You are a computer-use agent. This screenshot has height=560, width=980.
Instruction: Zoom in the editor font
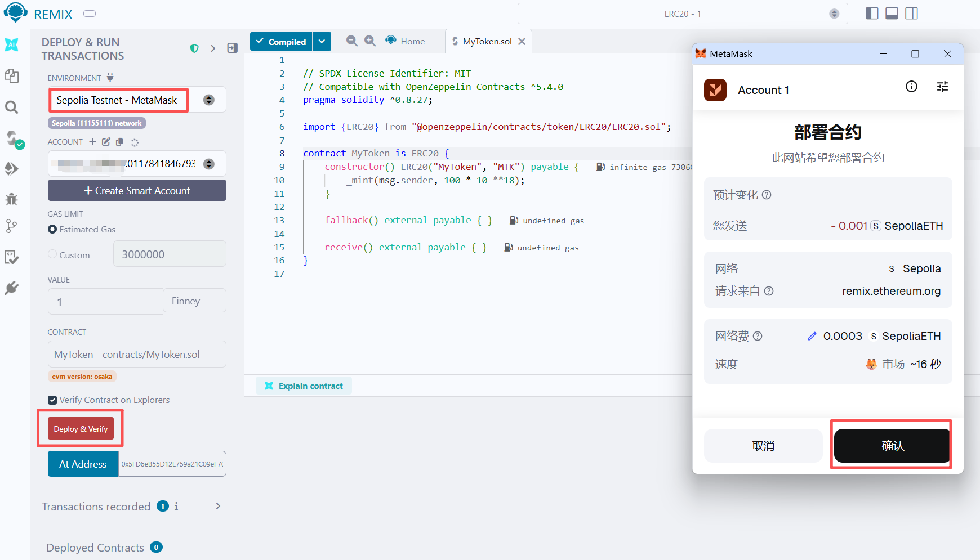point(370,41)
